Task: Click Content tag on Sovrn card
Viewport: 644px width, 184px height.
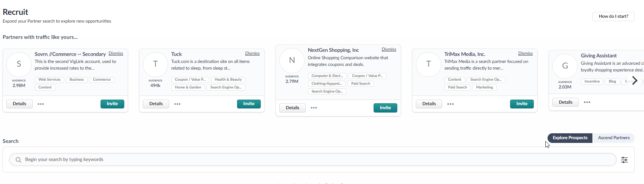Action: [45, 87]
